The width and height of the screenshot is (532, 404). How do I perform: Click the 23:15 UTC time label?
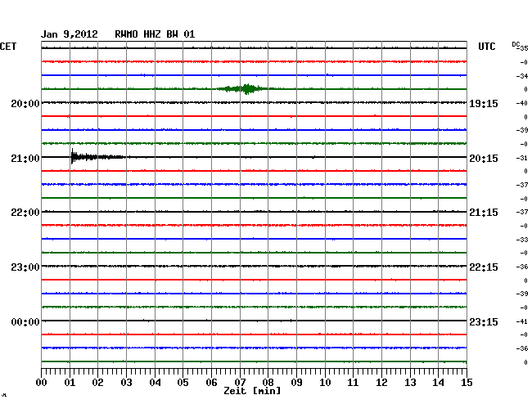(484, 321)
